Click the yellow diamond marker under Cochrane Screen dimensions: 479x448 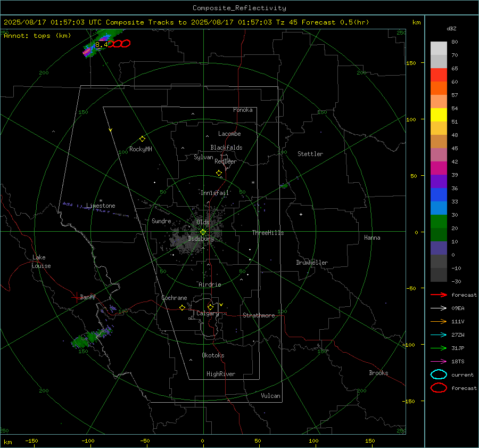point(182,307)
